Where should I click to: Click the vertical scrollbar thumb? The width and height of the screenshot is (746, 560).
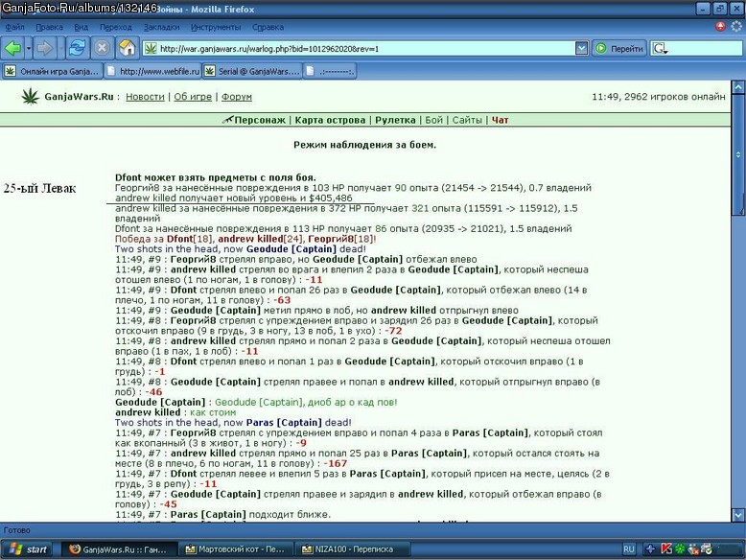[x=738, y=154]
